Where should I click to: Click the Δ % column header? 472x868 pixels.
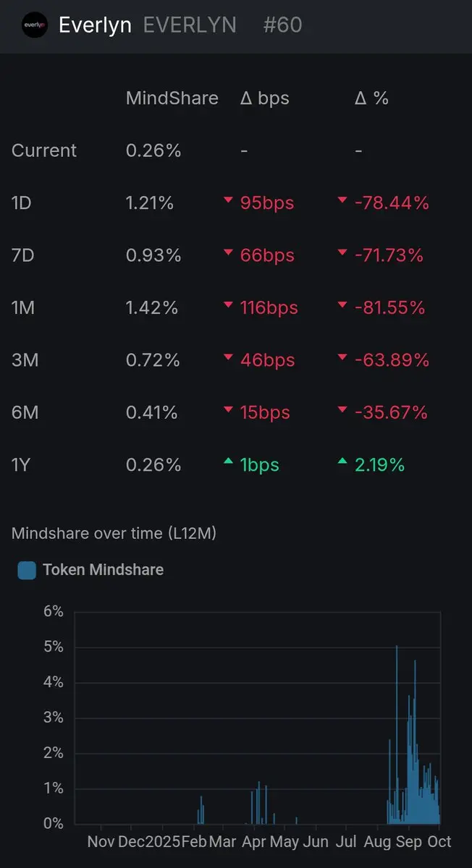[371, 98]
